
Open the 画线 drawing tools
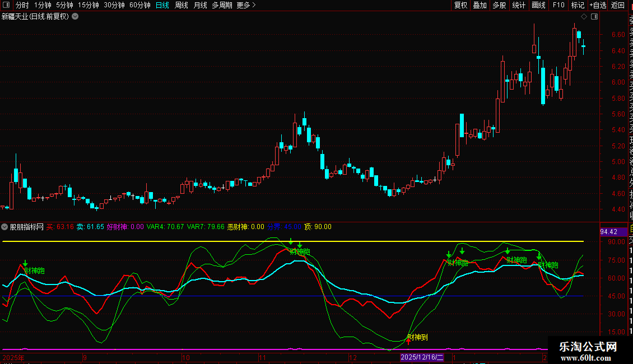pyautogui.click(x=538, y=6)
